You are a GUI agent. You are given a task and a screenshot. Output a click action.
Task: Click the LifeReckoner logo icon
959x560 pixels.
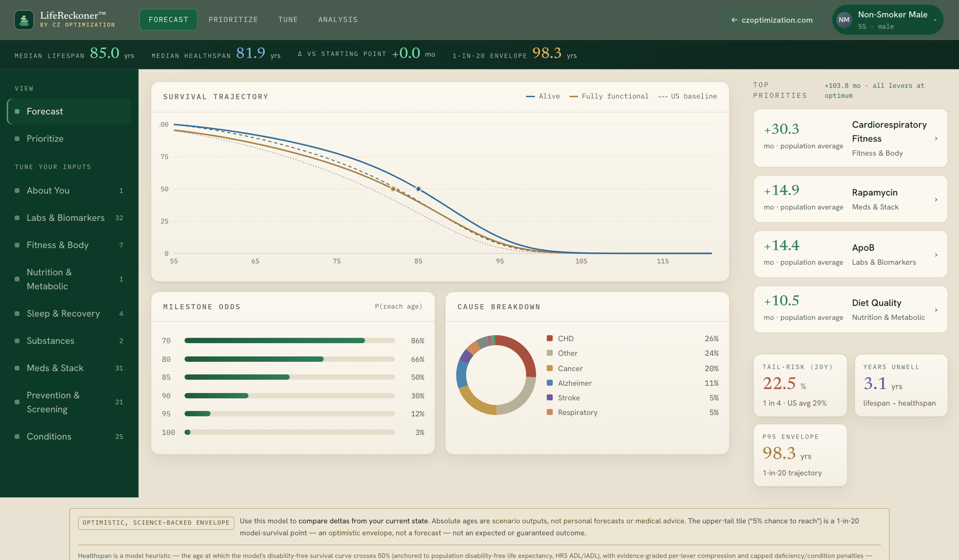(24, 20)
